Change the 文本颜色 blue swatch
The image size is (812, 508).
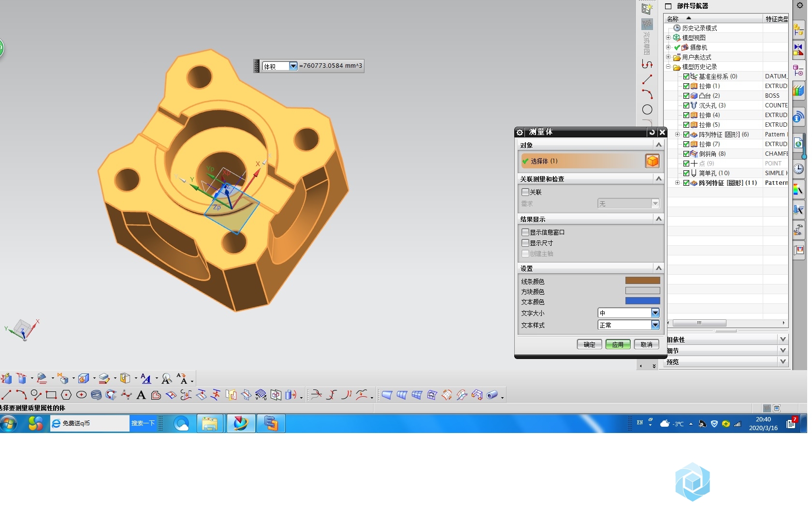pos(642,301)
